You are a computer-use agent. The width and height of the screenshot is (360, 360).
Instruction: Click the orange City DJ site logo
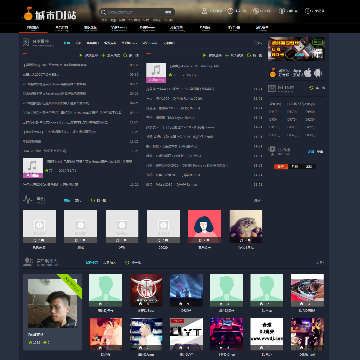pyautogui.click(x=50, y=14)
